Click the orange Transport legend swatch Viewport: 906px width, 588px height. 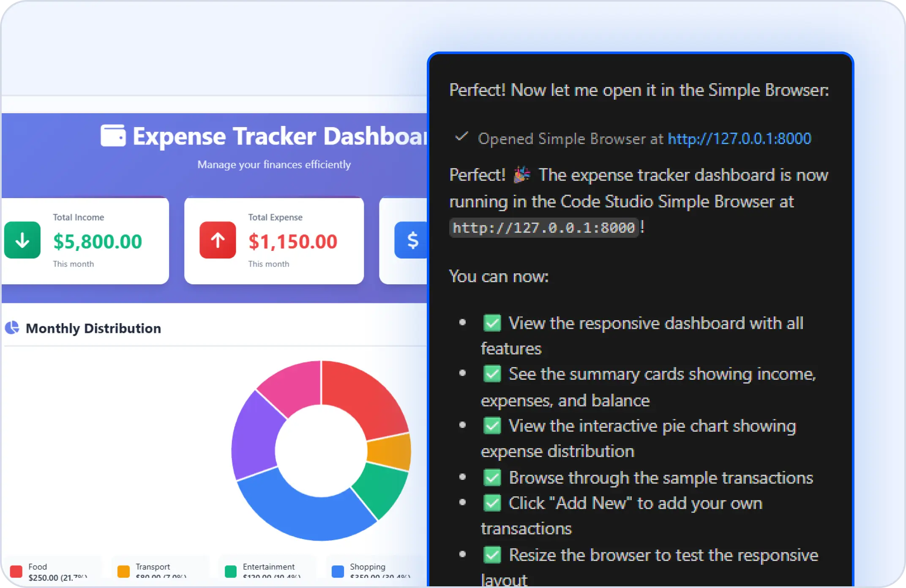click(x=123, y=571)
